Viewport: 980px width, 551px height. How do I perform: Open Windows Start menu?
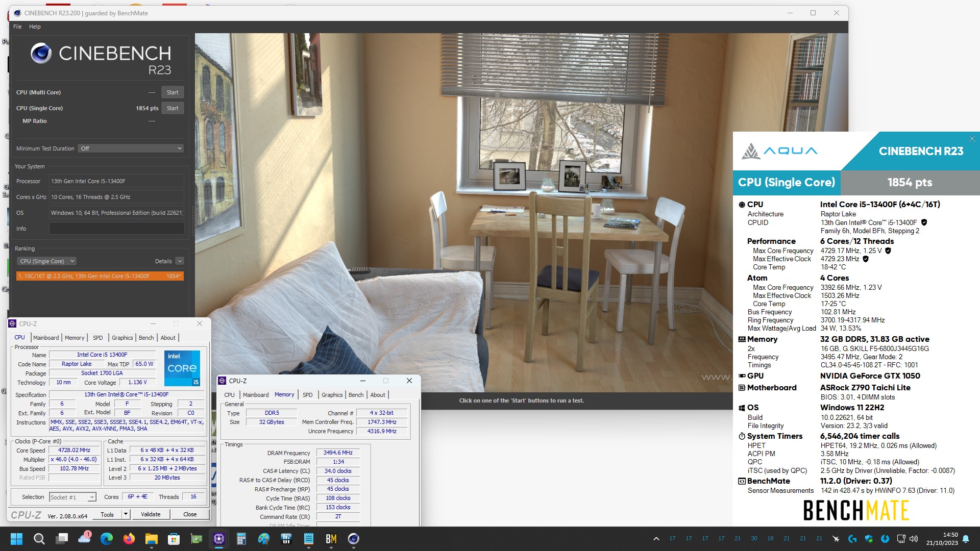[16, 539]
